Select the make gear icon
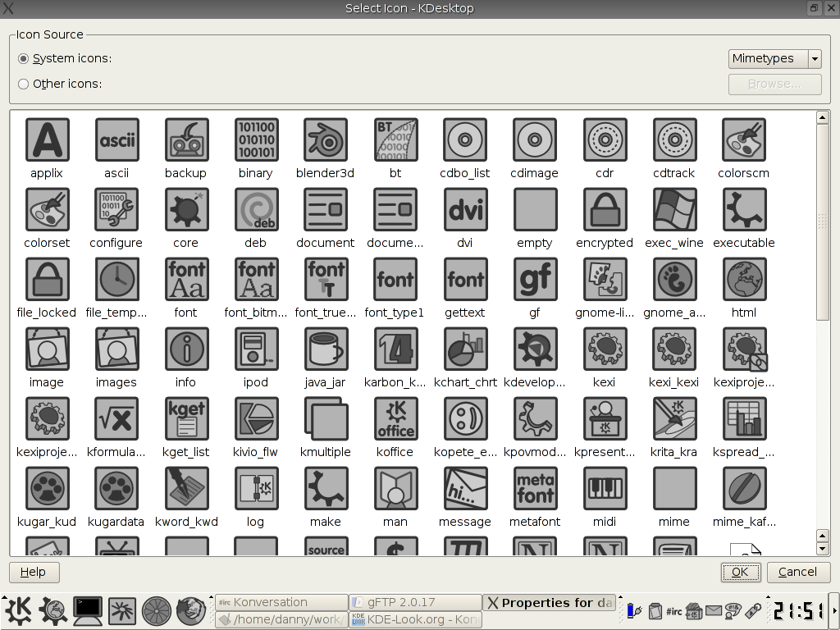The image size is (840, 630). pyautogui.click(x=326, y=488)
